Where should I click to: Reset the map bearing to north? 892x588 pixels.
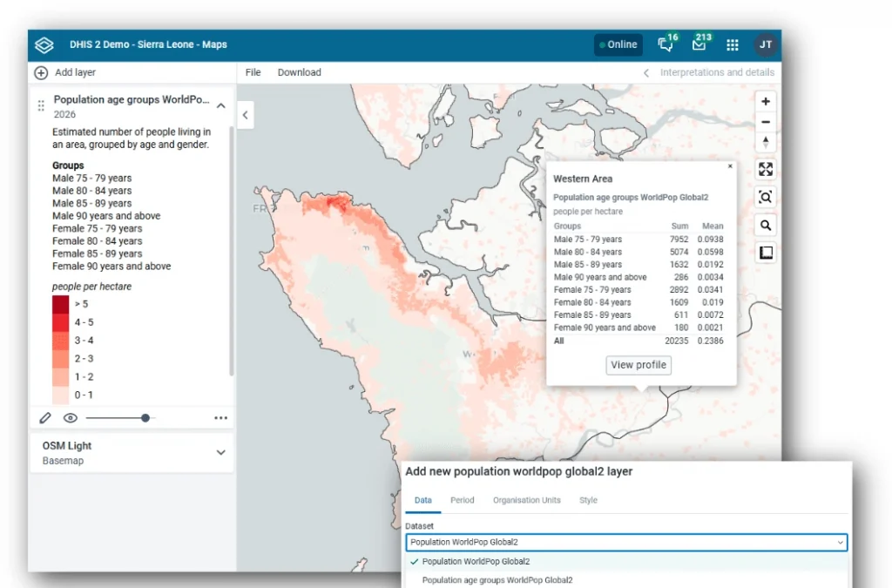coord(765,142)
